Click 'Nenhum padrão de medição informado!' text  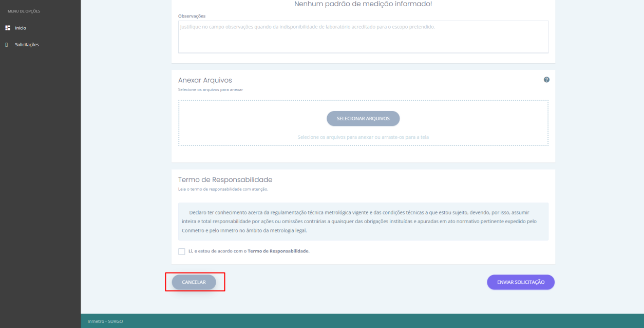tap(363, 4)
